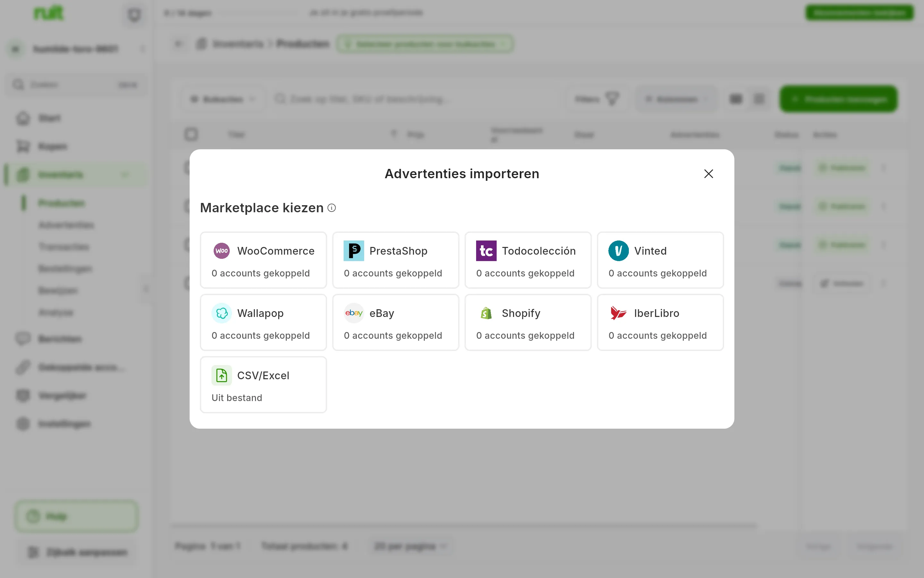Toggle the select-all checkbox in the table header

click(191, 134)
